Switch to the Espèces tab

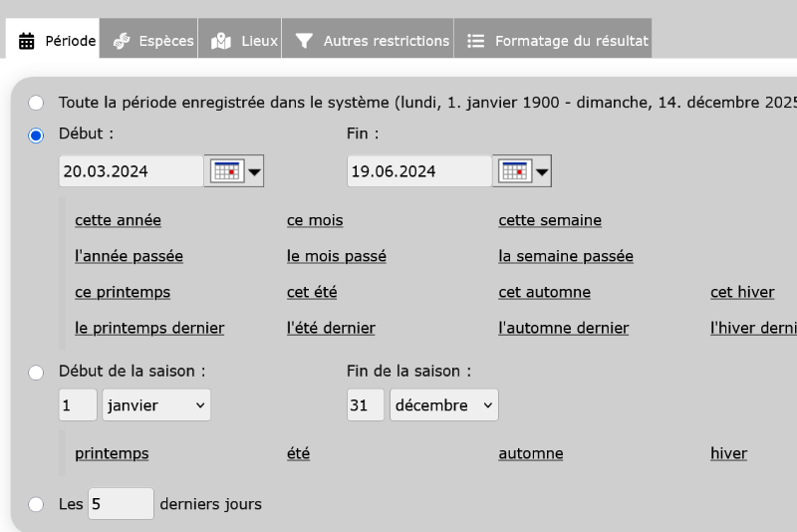(x=148, y=40)
